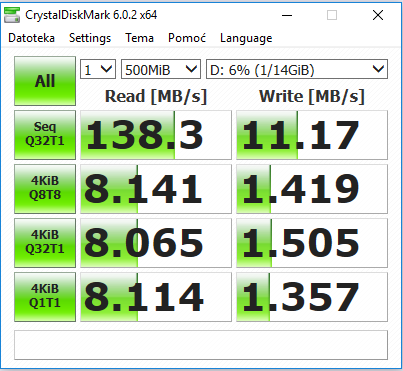The width and height of the screenshot is (403, 371).
Task: Expand the D: drive selection dropdown
Action: pos(297,69)
